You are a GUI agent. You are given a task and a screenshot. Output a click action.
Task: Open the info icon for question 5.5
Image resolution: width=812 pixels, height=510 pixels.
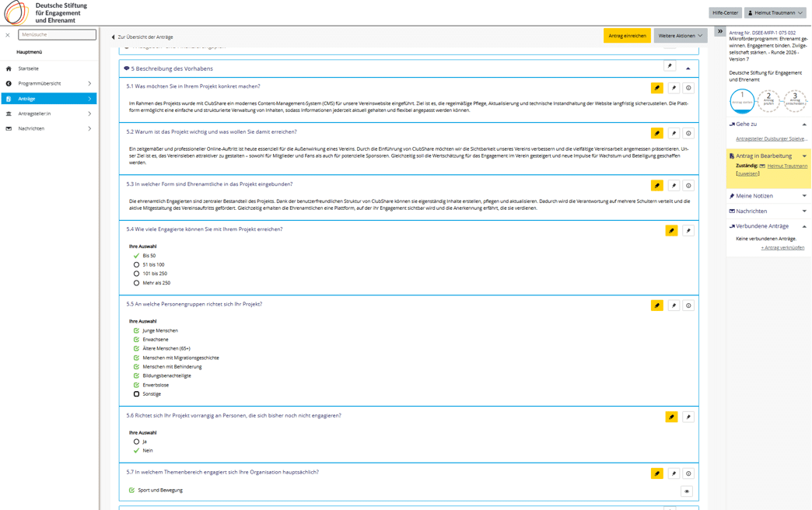coord(688,306)
